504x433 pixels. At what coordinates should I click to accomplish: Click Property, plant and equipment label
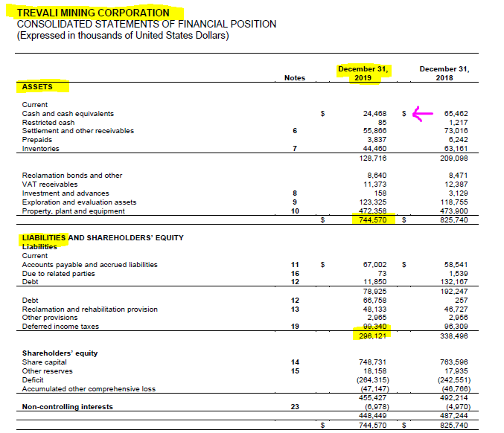pos(73,211)
